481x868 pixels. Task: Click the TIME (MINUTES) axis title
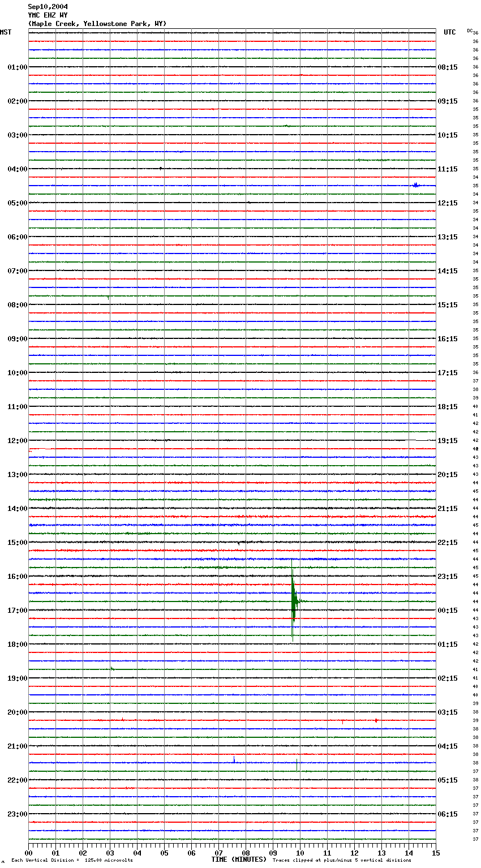[x=239, y=860]
